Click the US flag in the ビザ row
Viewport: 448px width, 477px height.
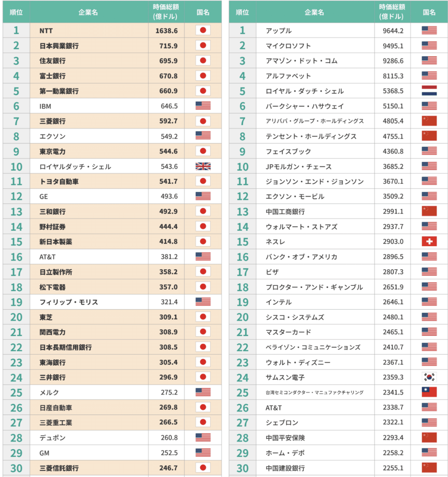click(x=429, y=272)
